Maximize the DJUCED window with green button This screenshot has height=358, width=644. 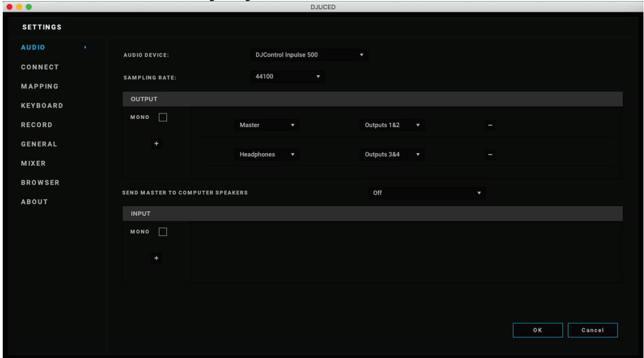click(28, 7)
